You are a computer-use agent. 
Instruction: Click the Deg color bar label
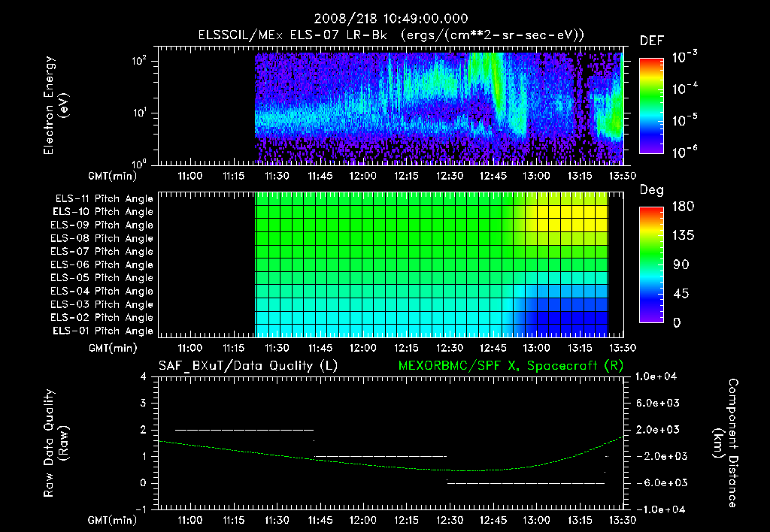652,190
